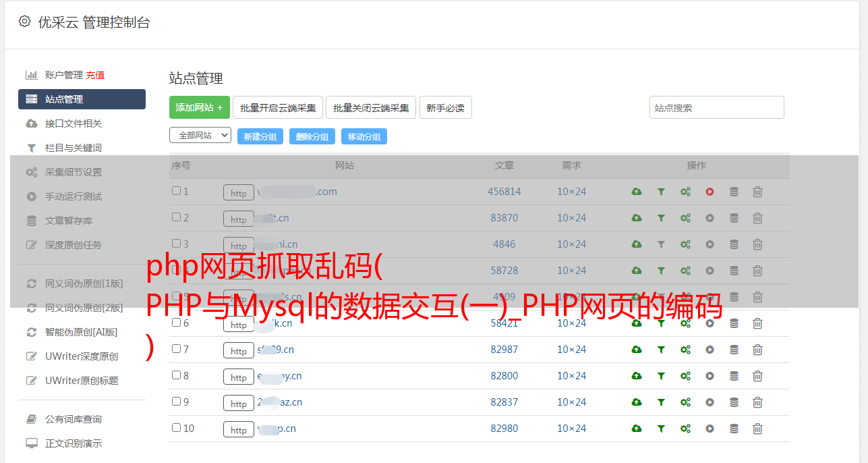Click the play icon in row 2

[710, 218]
